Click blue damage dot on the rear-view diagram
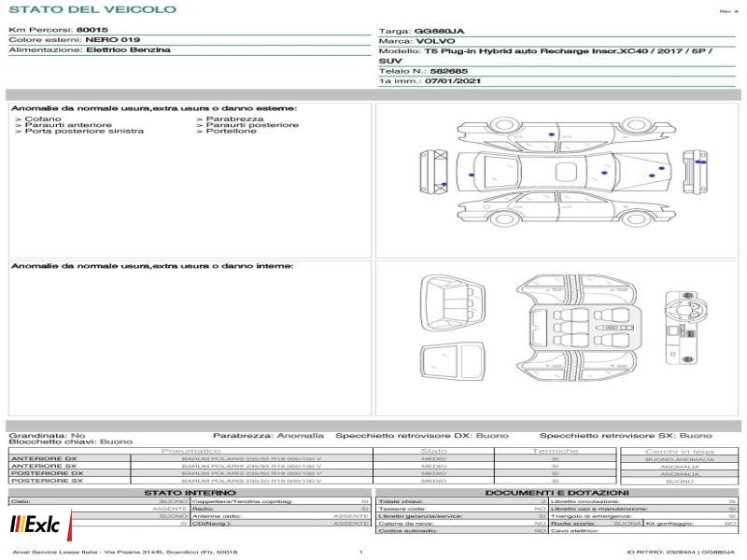The height and width of the screenshot is (560, 747). coord(444,184)
